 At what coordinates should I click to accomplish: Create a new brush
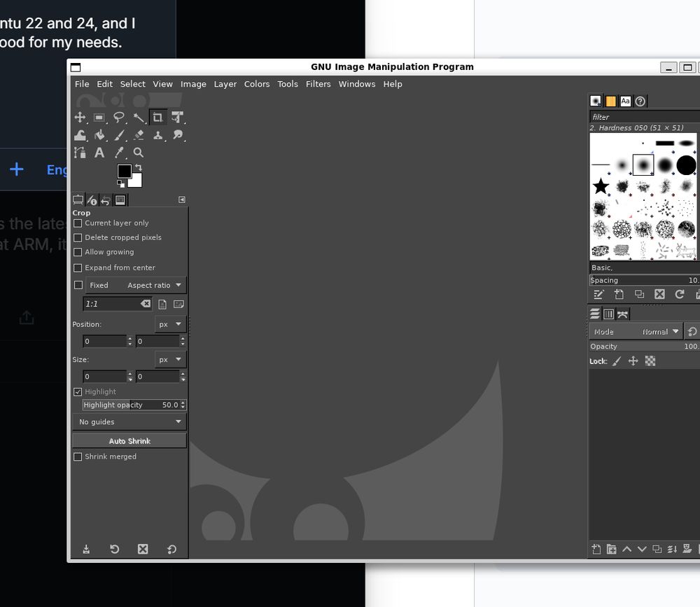(x=619, y=294)
